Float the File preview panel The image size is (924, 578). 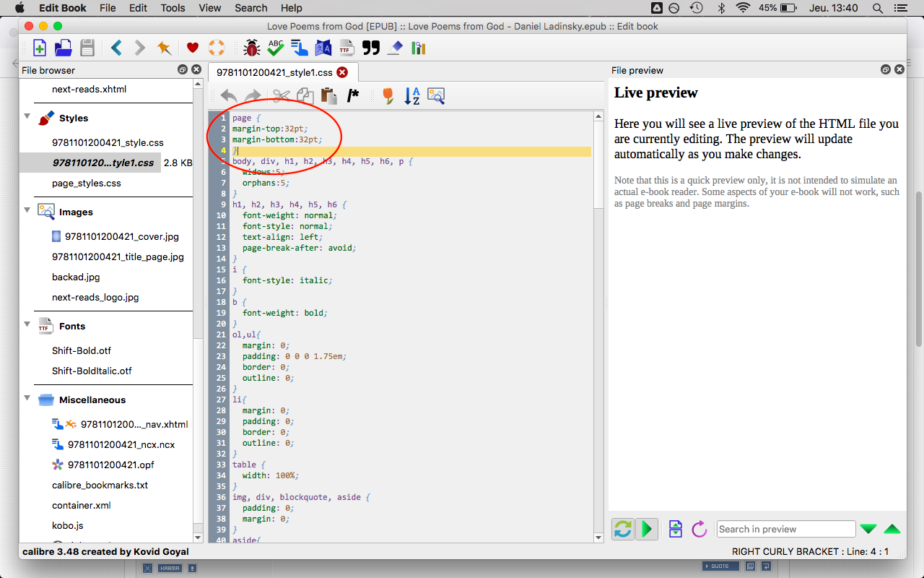click(886, 70)
